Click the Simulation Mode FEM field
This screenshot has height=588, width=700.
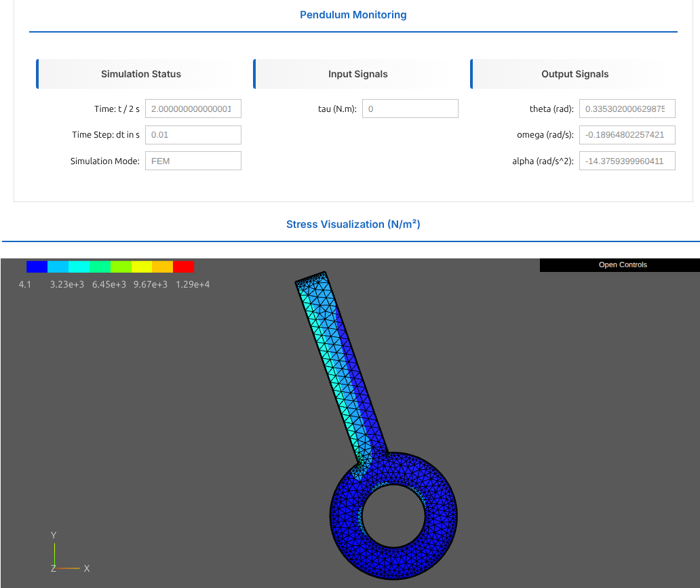tap(193, 161)
